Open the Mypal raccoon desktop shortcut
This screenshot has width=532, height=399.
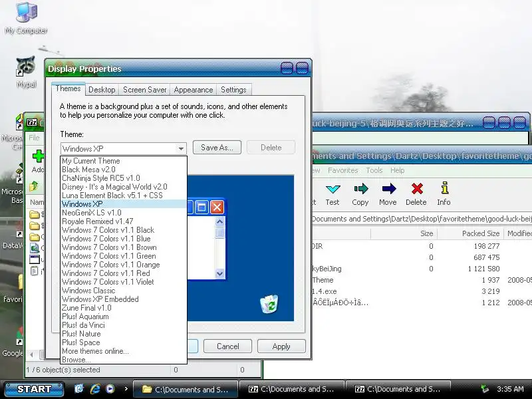[x=26, y=71]
